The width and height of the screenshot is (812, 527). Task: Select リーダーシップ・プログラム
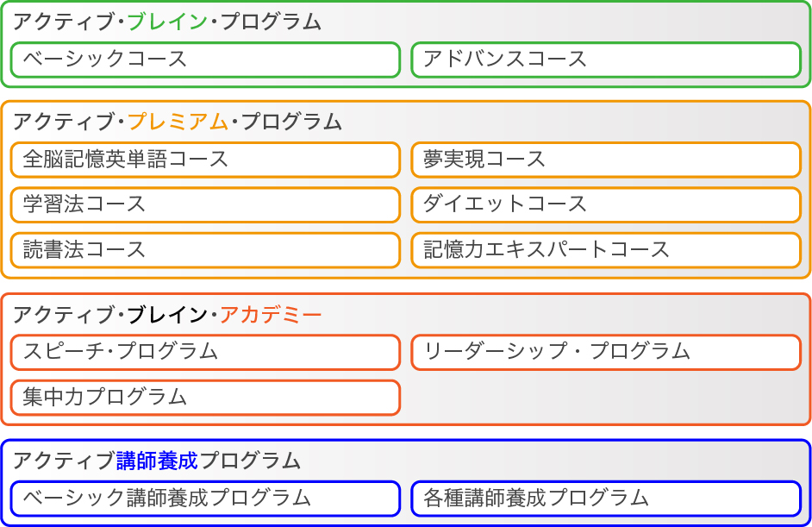[606, 353]
